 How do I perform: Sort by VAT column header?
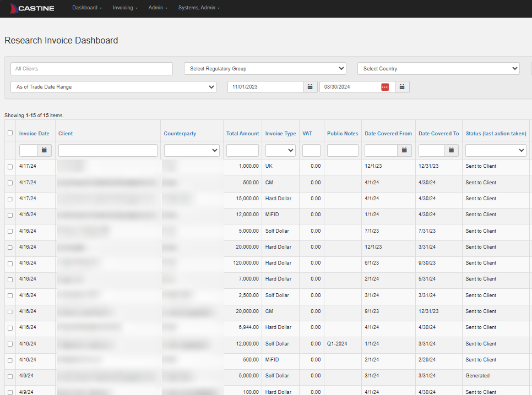tap(307, 134)
